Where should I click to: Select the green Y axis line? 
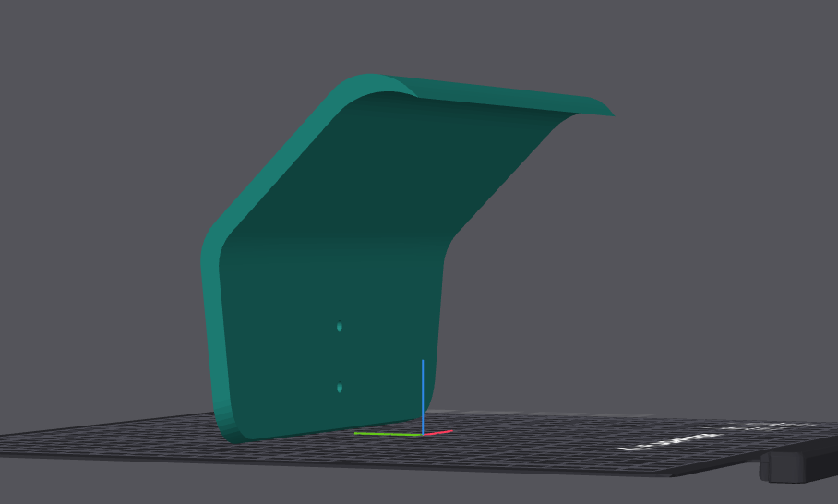(388, 434)
